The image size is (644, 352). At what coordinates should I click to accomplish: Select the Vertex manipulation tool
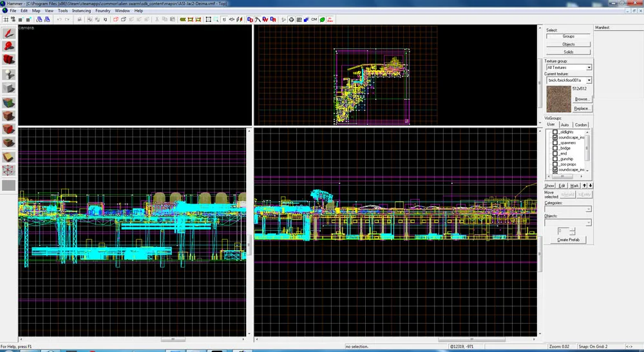pyautogui.click(x=9, y=170)
